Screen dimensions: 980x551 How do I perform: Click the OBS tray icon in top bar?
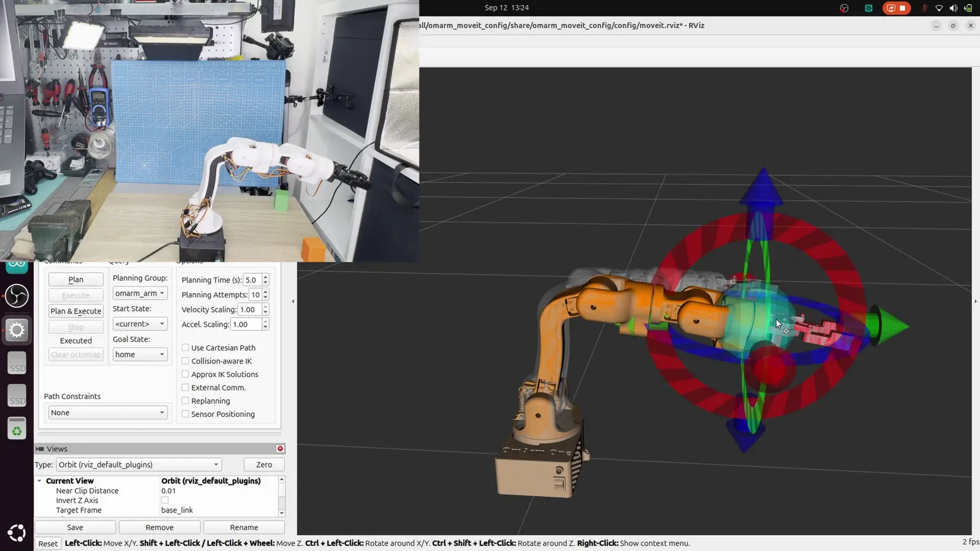[x=844, y=8]
